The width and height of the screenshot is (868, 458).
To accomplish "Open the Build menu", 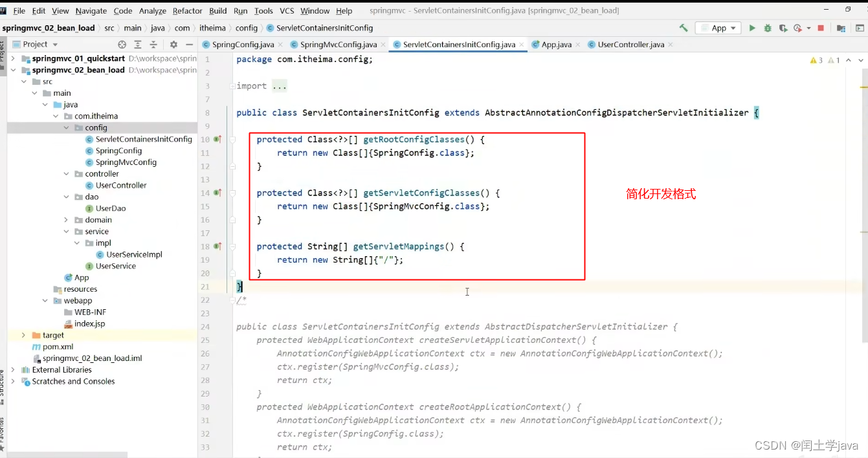I will pyautogui.click(x=218, y=11).
